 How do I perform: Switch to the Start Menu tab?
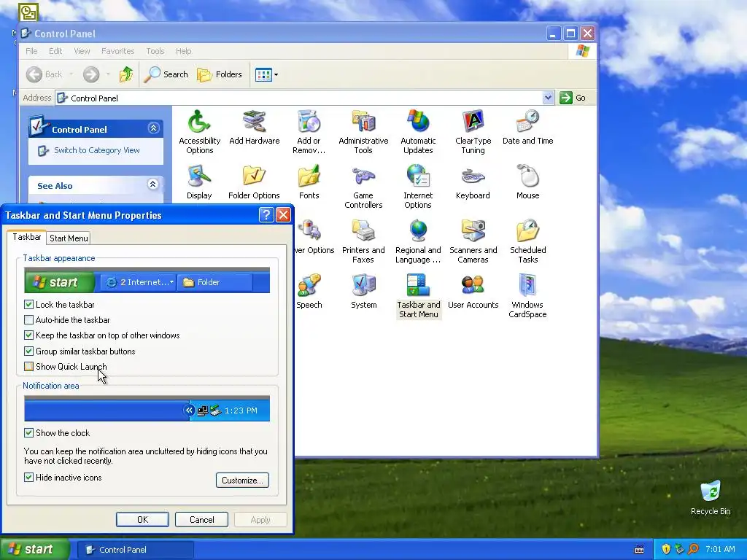tap(69, 238)
